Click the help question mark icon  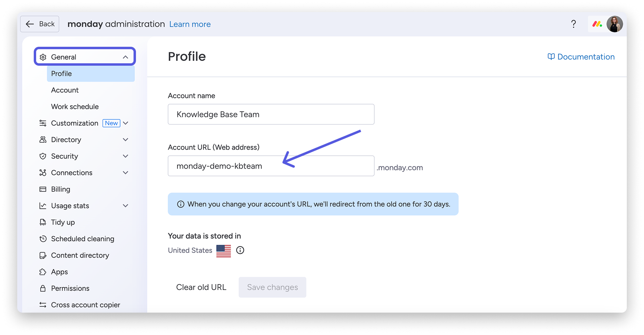tap(573, 24)
